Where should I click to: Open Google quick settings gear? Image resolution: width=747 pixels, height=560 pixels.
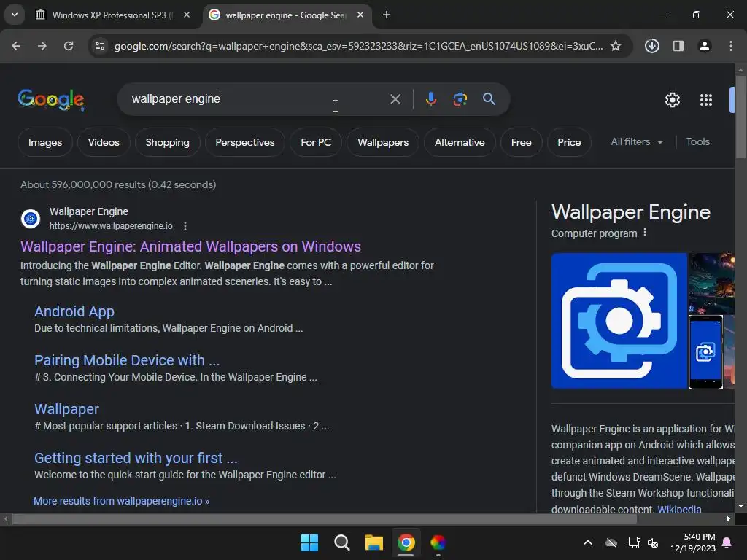pos(672,99)
